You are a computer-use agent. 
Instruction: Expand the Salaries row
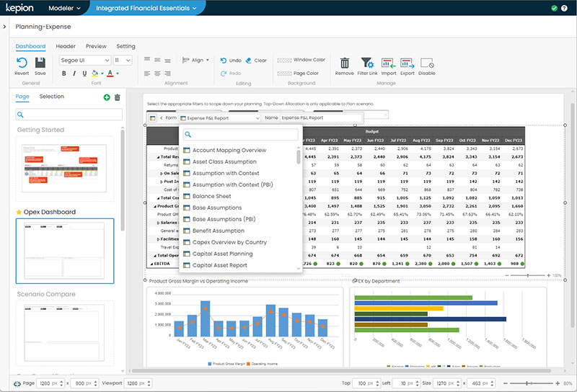(x=158, y=223)
